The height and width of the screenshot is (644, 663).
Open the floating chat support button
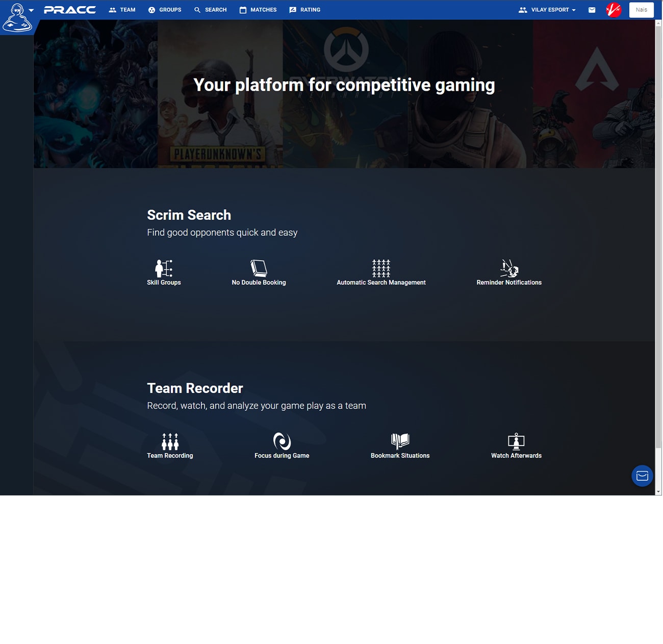point(642,476)
